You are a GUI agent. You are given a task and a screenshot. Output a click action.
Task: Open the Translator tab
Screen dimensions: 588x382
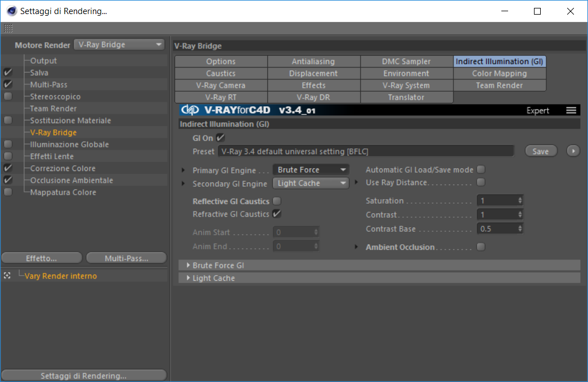[406, 97]
